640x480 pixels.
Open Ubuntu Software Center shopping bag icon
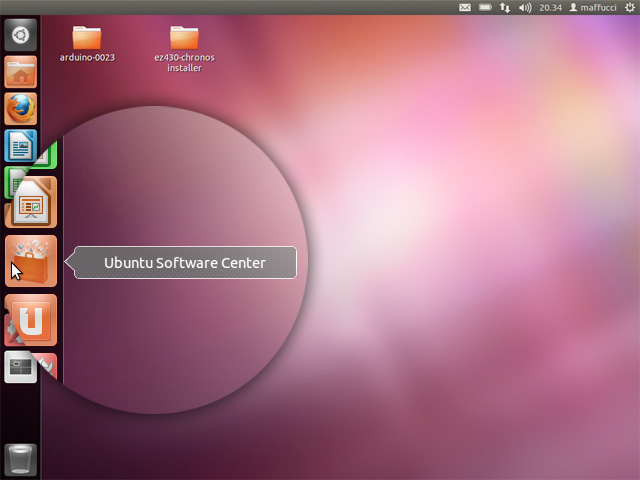coord(31,262)
